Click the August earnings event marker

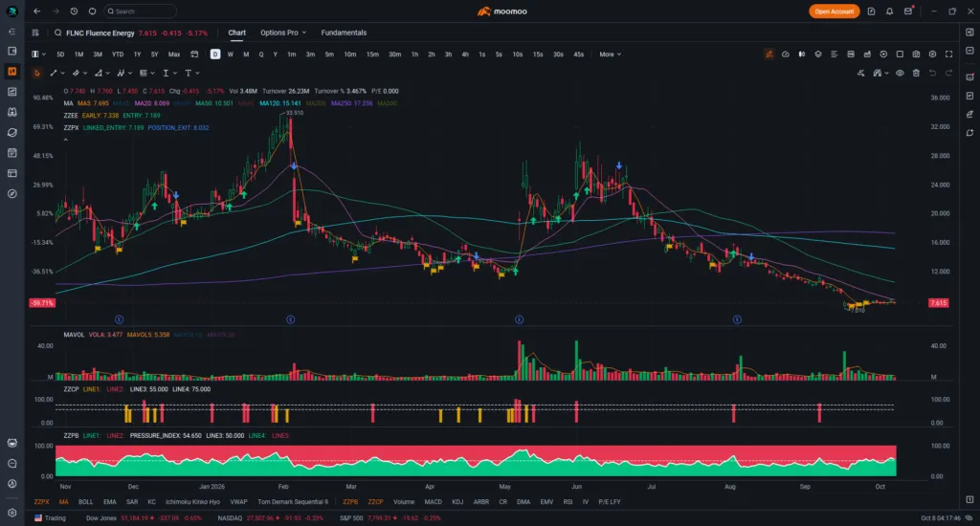(737, 319)
